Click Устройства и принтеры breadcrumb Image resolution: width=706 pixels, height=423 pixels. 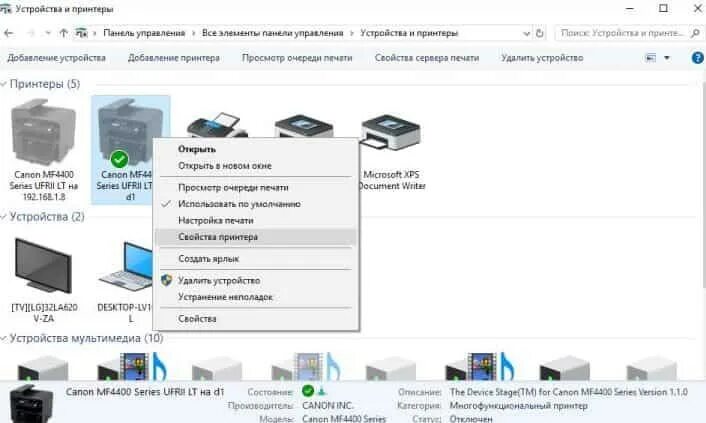[409, 33]
